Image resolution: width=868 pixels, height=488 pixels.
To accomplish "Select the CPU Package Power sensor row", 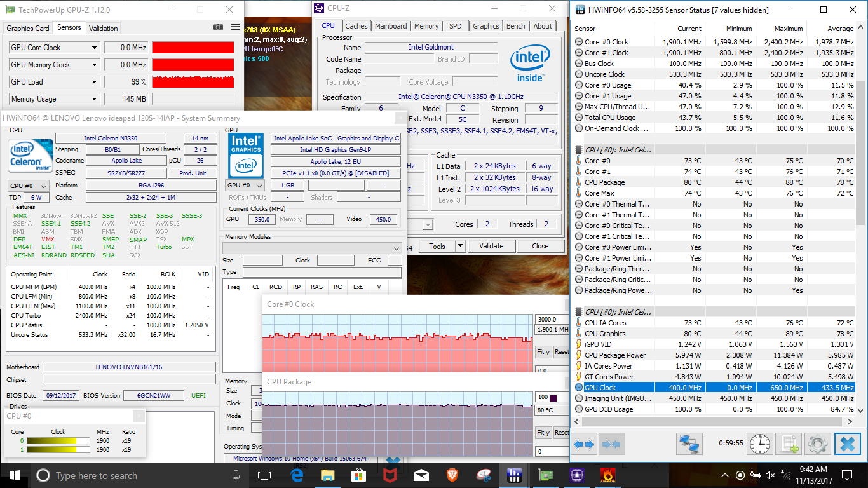I will (x=714, y=355).
